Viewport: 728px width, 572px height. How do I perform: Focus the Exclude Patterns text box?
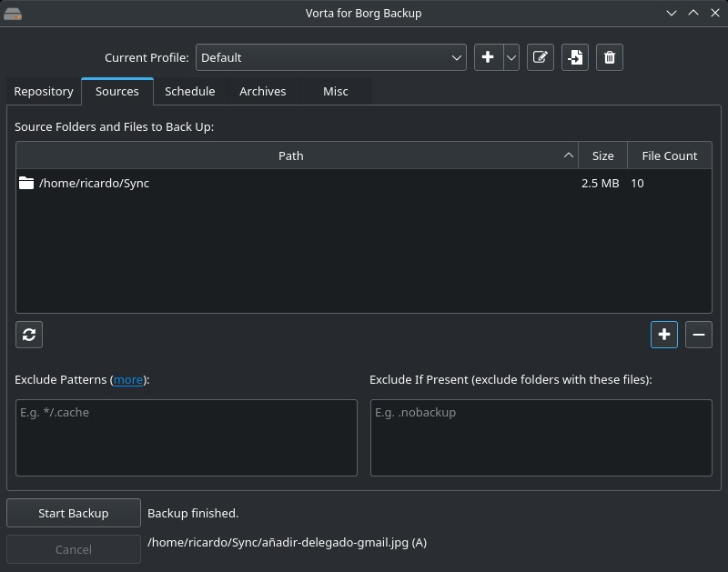[x=187, y=437]
